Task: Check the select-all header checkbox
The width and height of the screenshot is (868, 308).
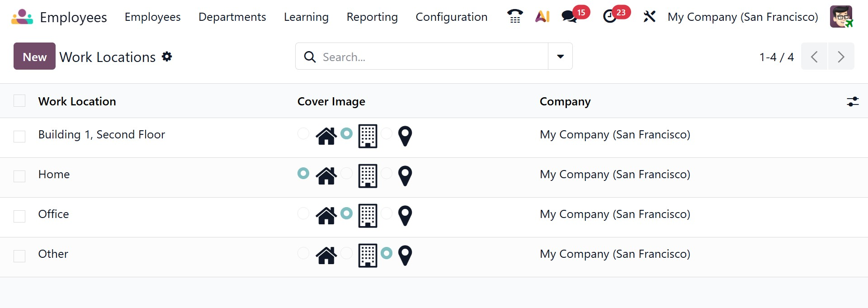Action: (x=19, y=100)
